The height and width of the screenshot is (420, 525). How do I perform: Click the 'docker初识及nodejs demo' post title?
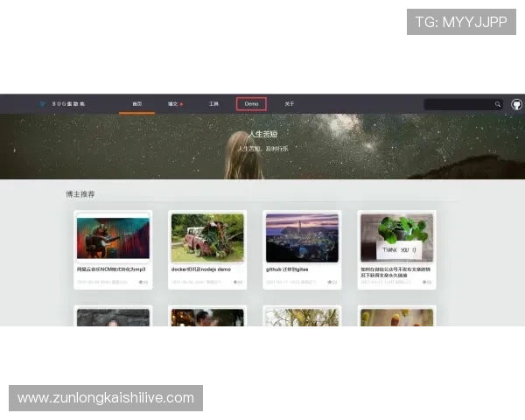point(200,269)
